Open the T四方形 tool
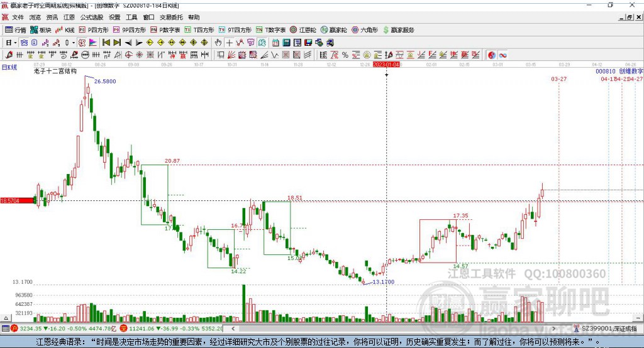Viewport: 644px width, 348px height. (199, 30)
